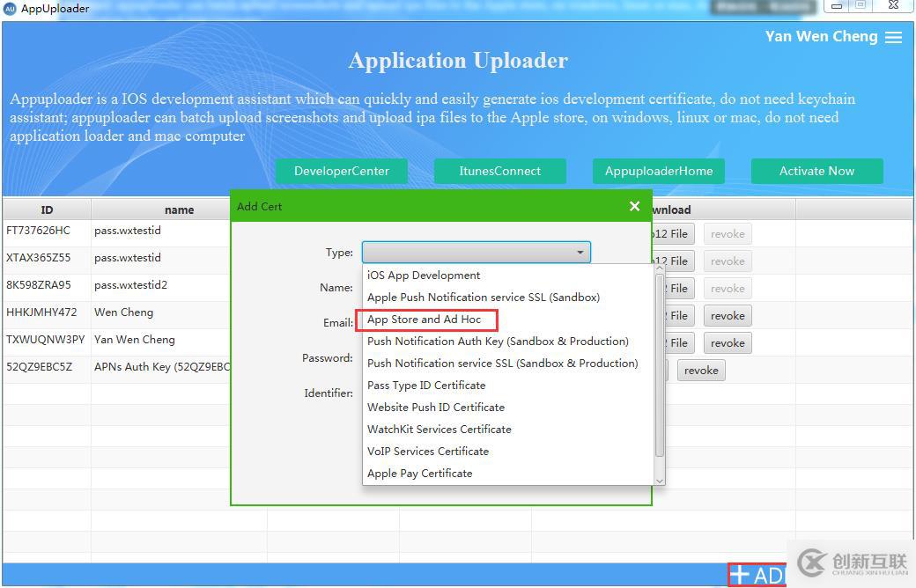Revoke the Wen Cheng certificate
Image resolution: width=916 pixels, height=588 pixels.
coord(728,316)
